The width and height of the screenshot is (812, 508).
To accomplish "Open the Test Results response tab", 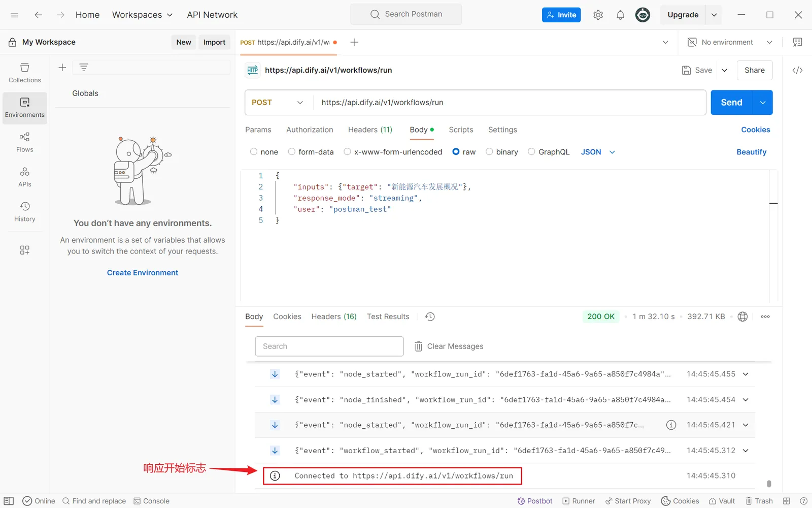I will [388, 316].
